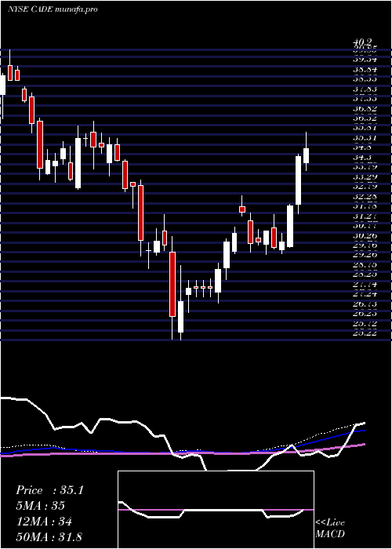This screenshot has width=392, height=549.
Task: Click the latest white candlestick near 35.1
Action: 307,155
